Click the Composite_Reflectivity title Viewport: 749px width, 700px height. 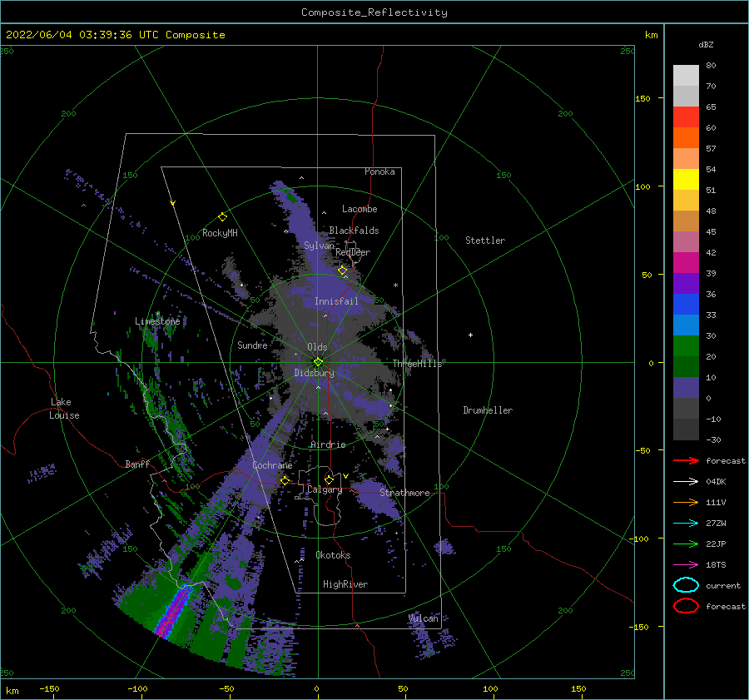point(374,12)
